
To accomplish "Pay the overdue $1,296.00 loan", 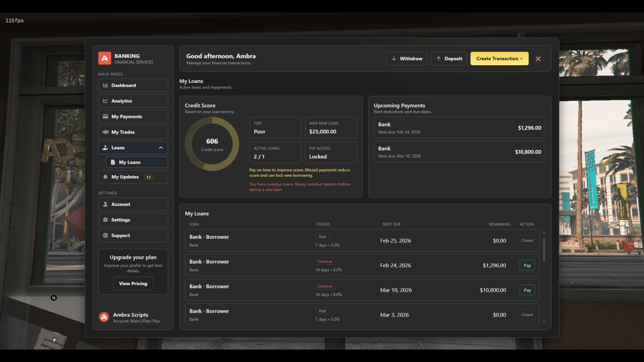I will coord(527,265).
